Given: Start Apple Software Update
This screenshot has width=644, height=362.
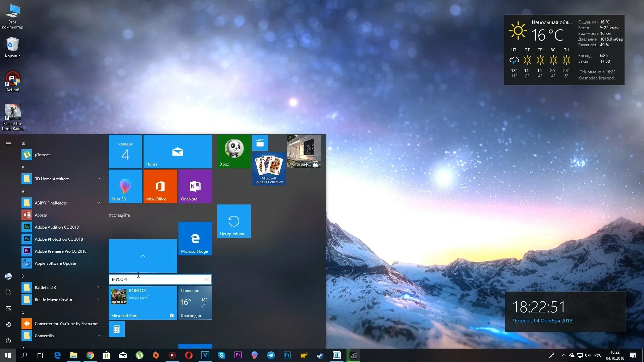Looking at the screenshot, I should pos(60,263).
